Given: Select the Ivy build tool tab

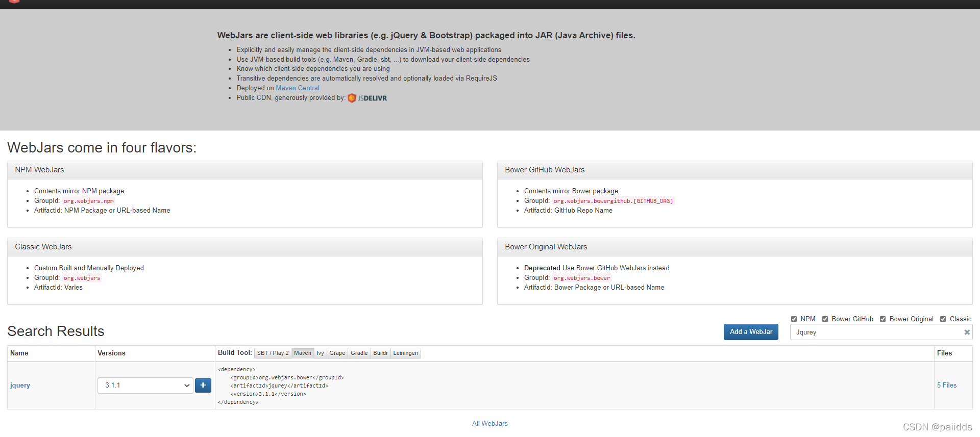Looking at the screenshot, I should (x=320, y=353).
